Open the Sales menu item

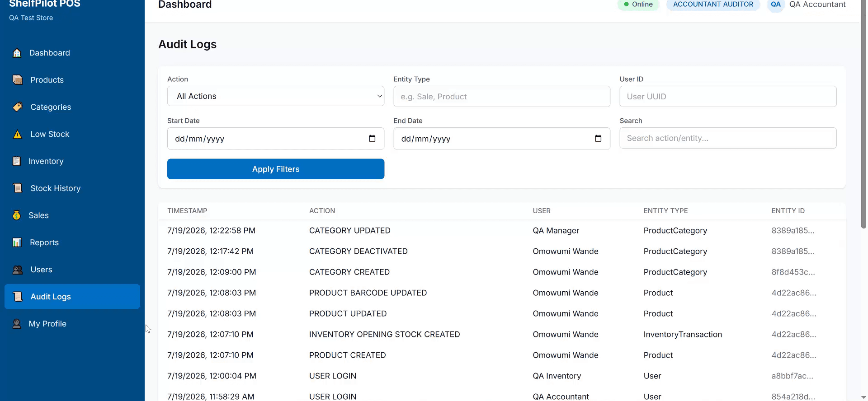[72, 215]
